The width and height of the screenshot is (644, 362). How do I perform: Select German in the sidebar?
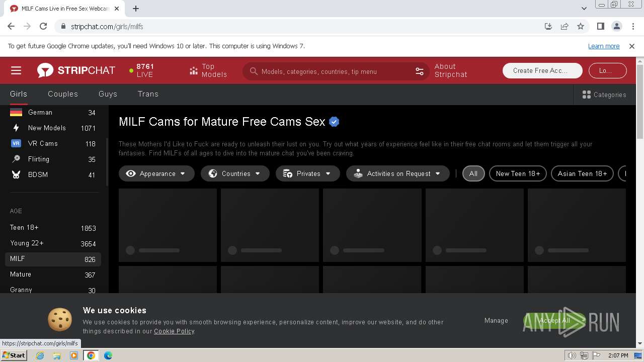tap(53, 113)
